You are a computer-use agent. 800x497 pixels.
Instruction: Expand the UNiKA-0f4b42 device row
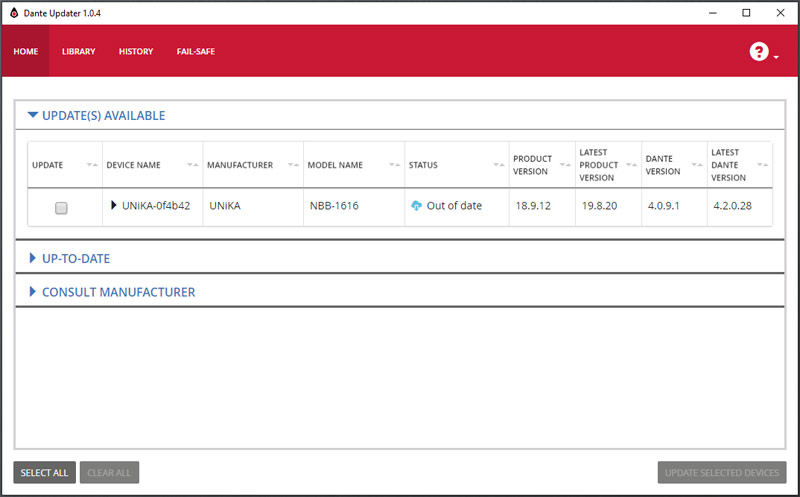[114, 205]
